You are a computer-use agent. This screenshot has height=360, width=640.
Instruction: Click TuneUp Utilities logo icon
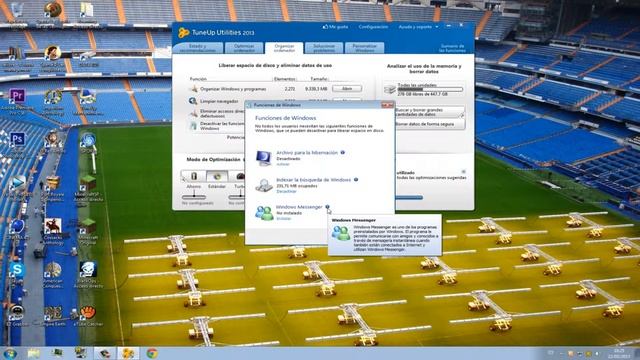coord(184,32)
